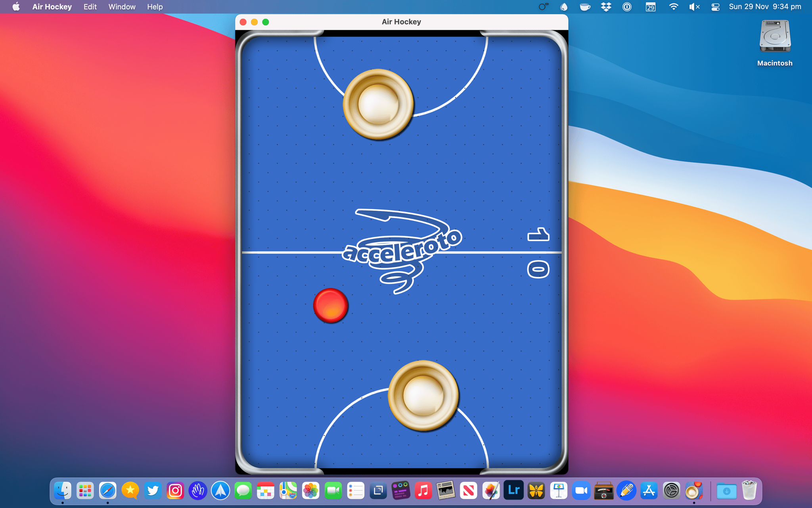The image size is (812, 508).
Task: Click the red air hockey puck
Action: point(330,305)
